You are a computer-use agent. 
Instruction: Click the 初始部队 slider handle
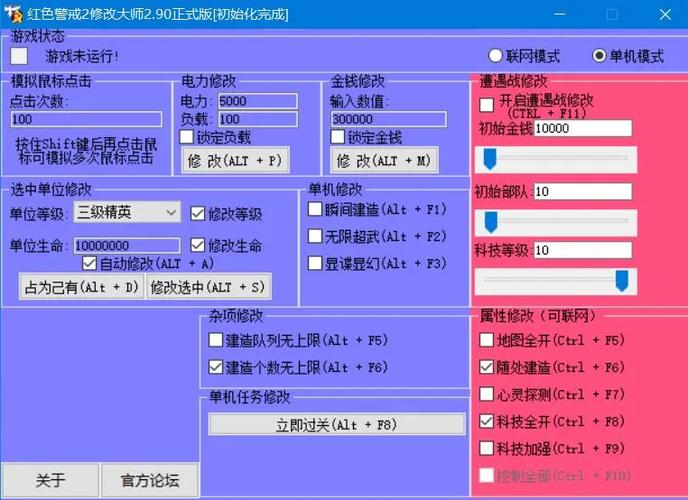click(491, 222)
